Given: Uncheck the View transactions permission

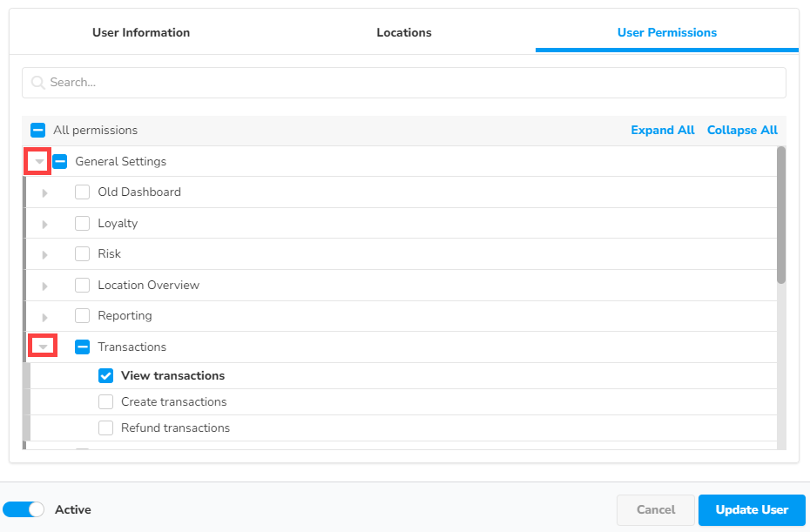Looking at the screenshot, I should tap(106, 376).
